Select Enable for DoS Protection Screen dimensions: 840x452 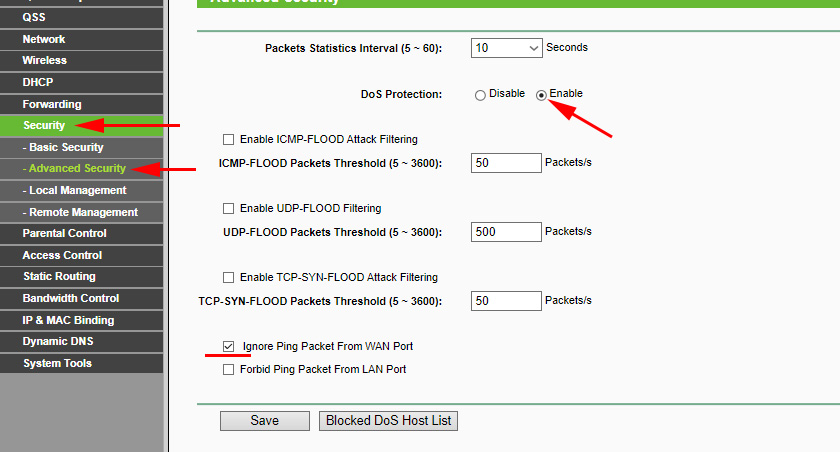click(542, 95)
